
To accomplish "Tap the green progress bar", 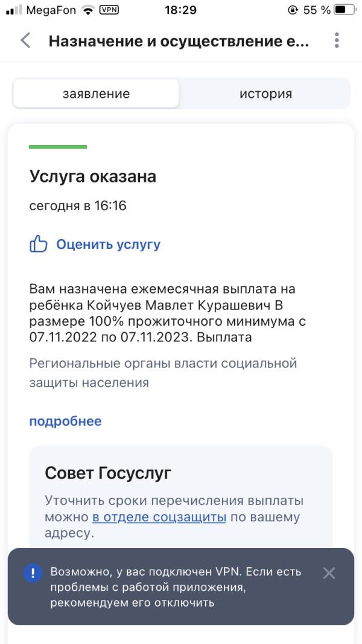I will click(59, 147).
